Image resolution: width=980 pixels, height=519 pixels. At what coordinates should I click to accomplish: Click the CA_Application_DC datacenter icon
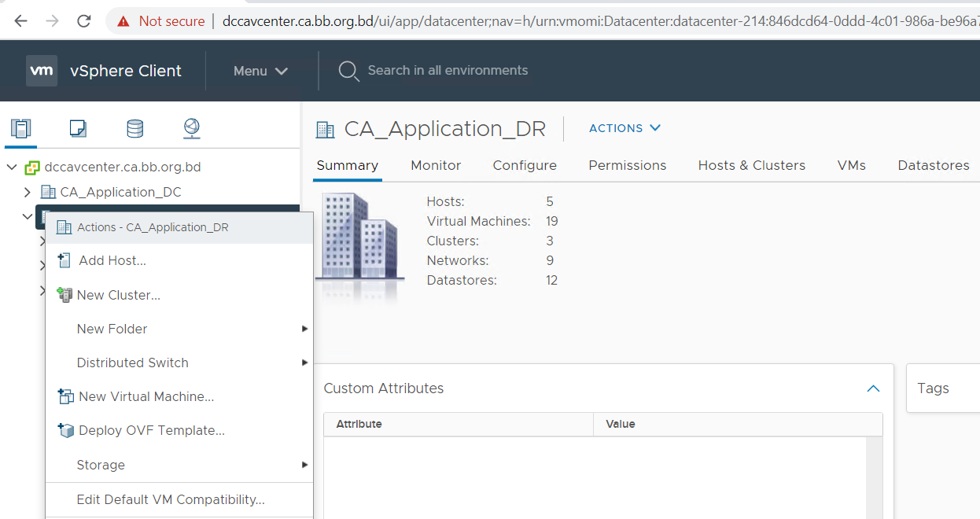click(48, 192)
